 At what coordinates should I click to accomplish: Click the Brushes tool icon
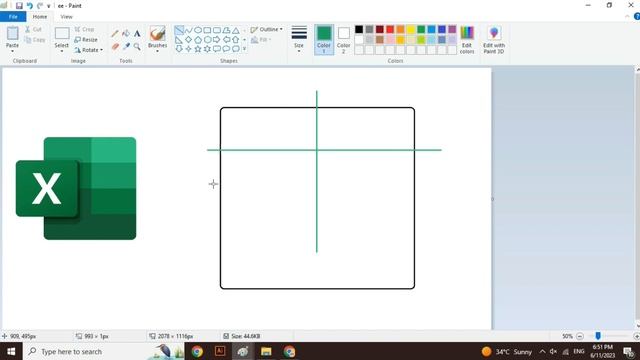[x=158, y=33]
